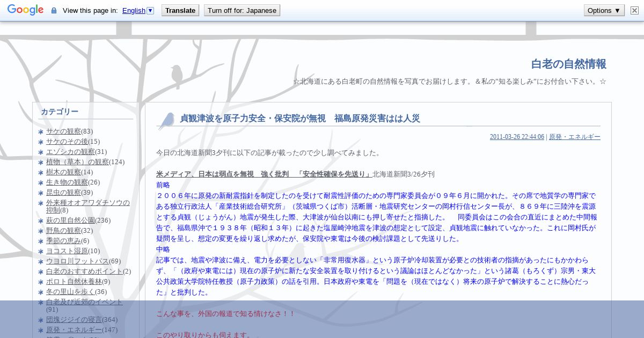Open 植物（草本）の観察 category
Screen dimensions: 644x338
(77, 162)
